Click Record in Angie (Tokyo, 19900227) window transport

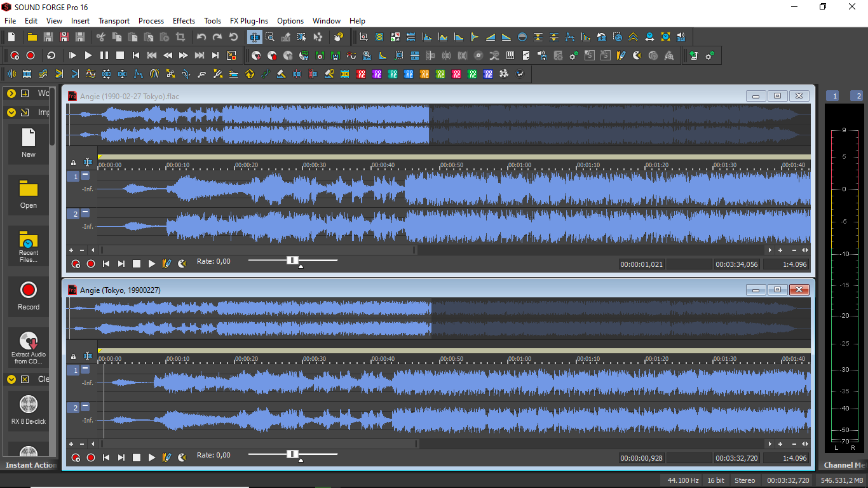tap(91, 457)
